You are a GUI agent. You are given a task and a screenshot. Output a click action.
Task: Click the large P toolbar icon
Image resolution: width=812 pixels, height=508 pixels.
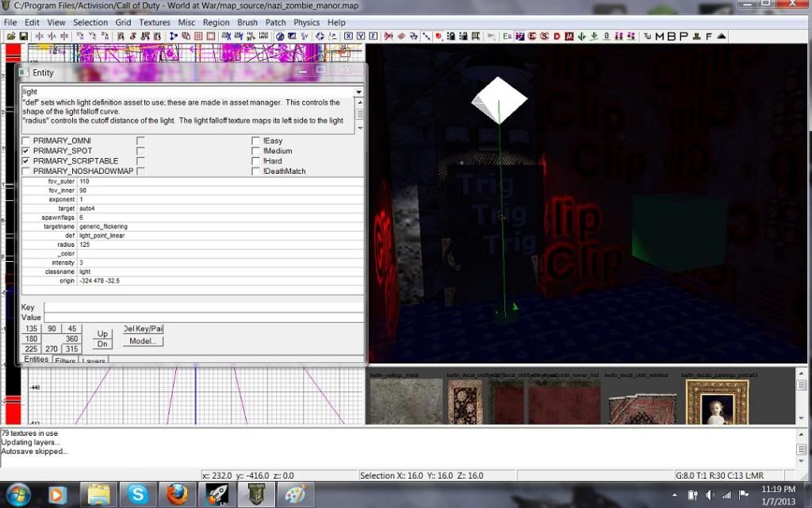(684, 37)
